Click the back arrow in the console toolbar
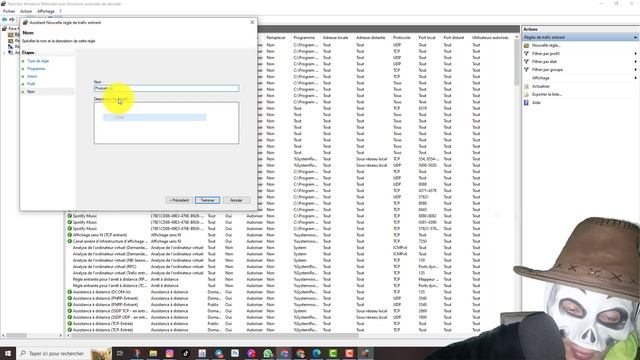 4,19
